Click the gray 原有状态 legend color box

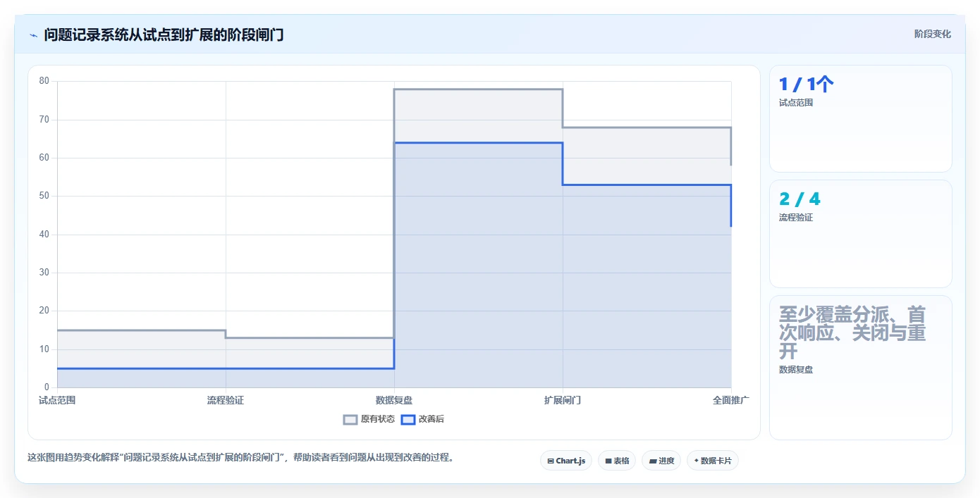(350, 419)
